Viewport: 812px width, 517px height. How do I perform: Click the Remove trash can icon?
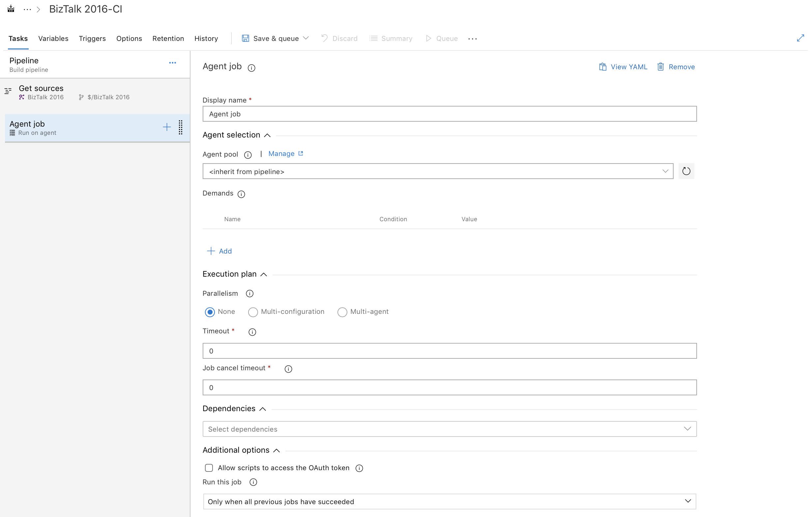(661, 67)
